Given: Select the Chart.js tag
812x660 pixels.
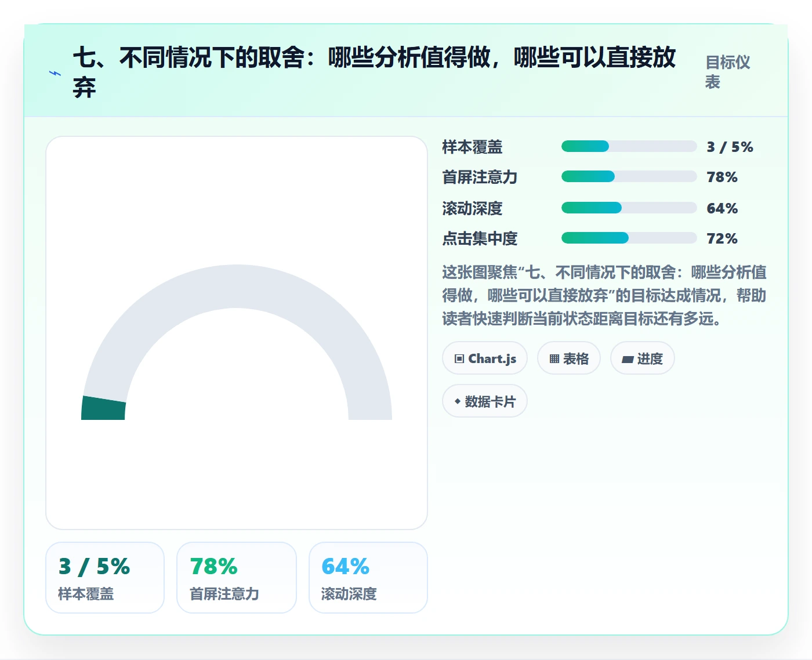Looking at the screenshot, I should 485,358.
